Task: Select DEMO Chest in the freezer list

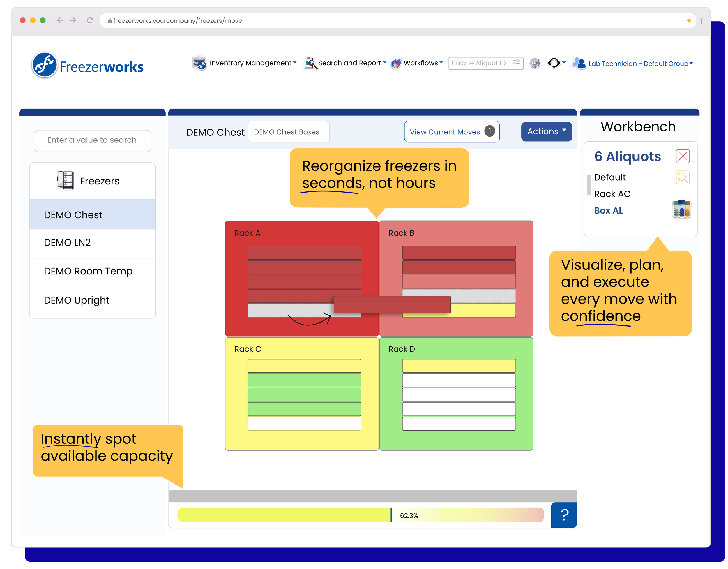Action: (x=92, y=214)
